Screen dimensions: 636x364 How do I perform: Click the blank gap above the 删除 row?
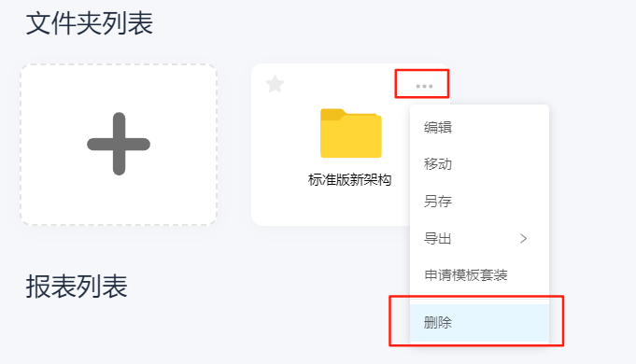point(479,299)
